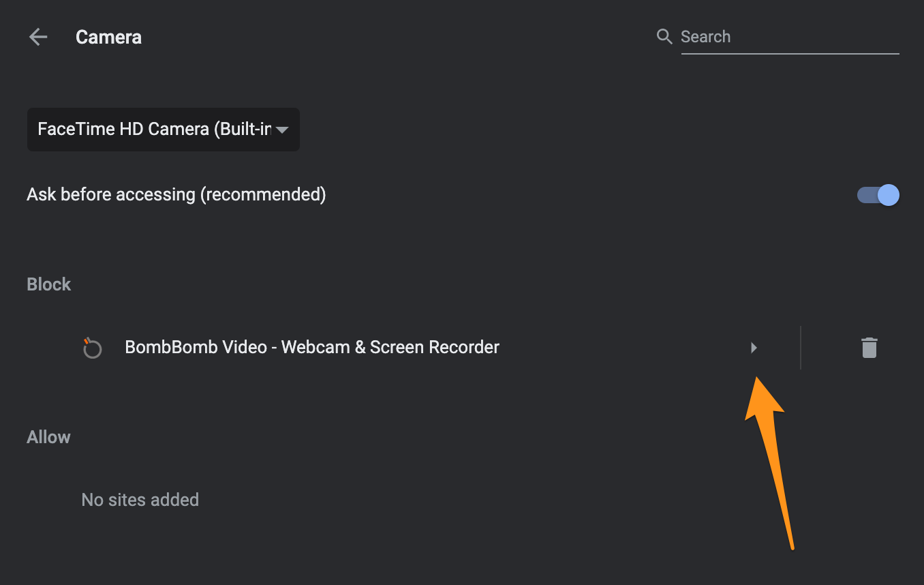Screen dimensions: 924x585
Task: Click the blue knob of the toggle
Action: coord(889,195)
